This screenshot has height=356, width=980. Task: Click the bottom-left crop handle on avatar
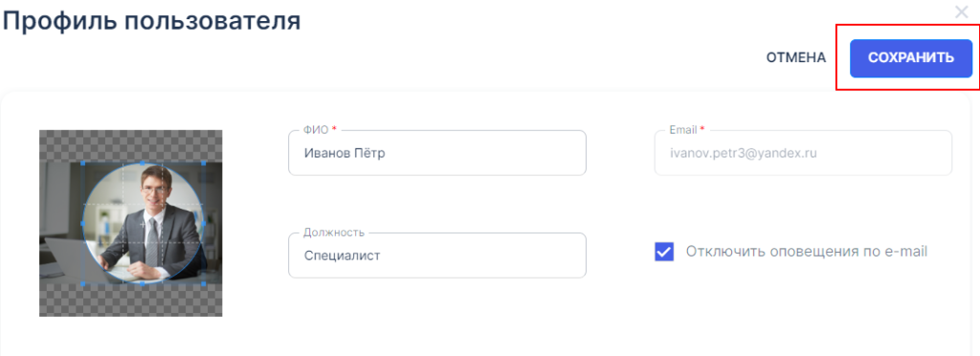(82, 283)
